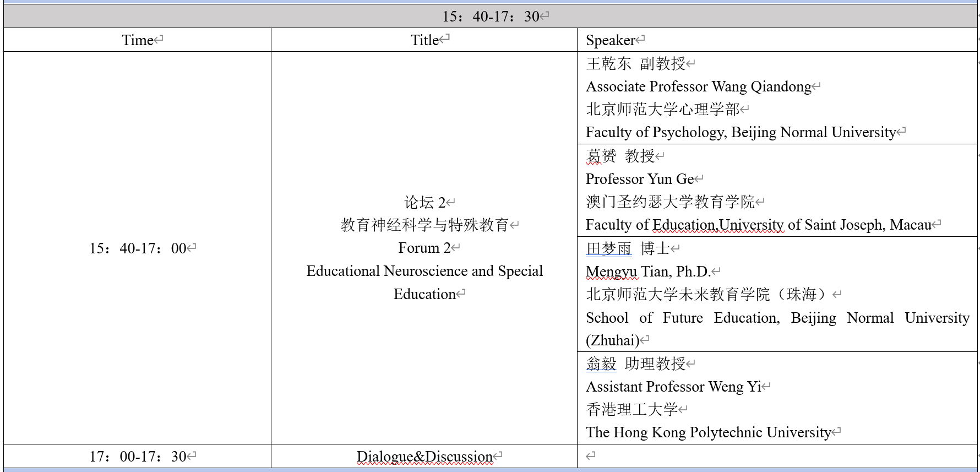Click the 15:40-17:30 session header row
This screenshot has width=980, height=472.
tap(490, 17)
